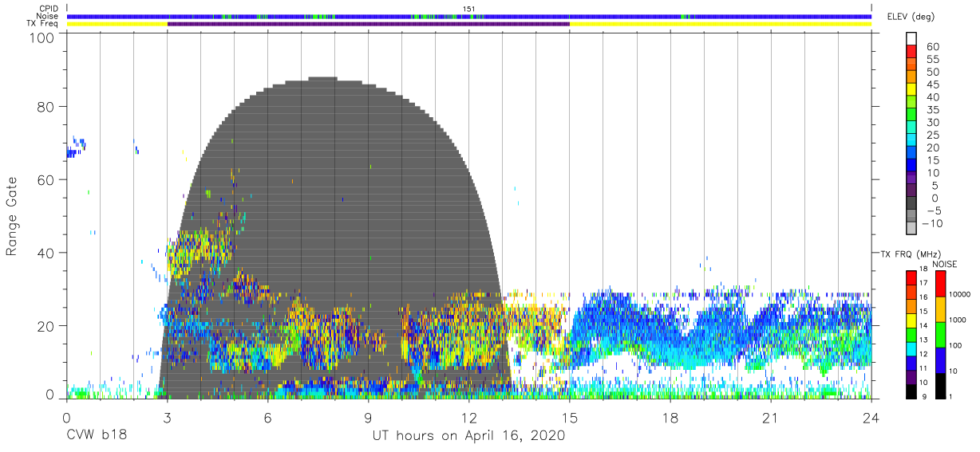Click the 'NOISE' colorbar title
Screen dimensions: 980x452
[x=944, y=264]
